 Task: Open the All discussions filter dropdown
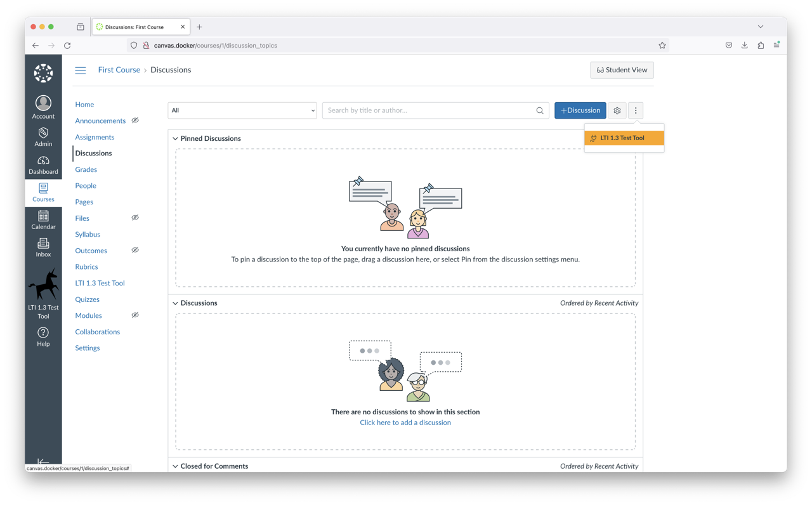242,110
